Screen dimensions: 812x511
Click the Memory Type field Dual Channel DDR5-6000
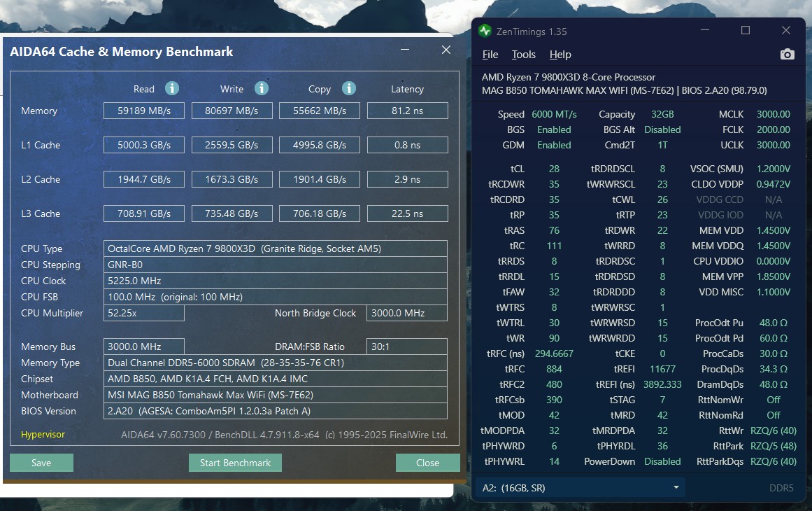click(x=276, y=363)
